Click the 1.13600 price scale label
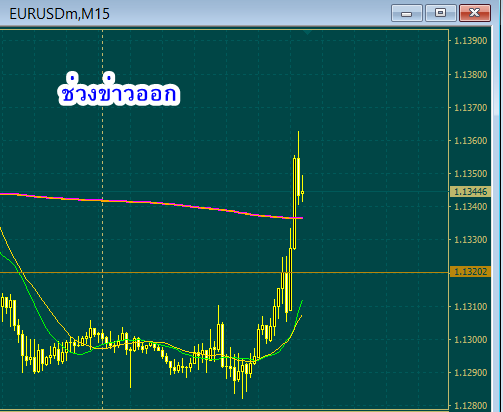This screenshot has width=503, height=412. (x=470, y=141)
